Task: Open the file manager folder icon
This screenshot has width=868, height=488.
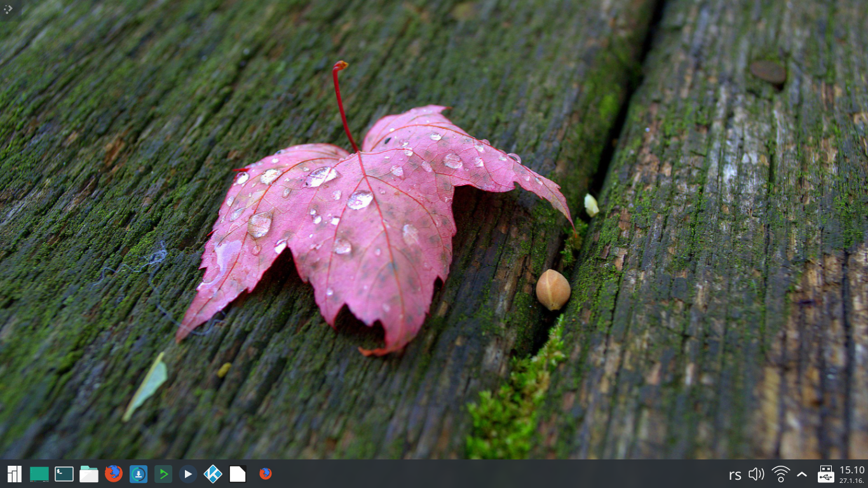Action: pos(89,474)
